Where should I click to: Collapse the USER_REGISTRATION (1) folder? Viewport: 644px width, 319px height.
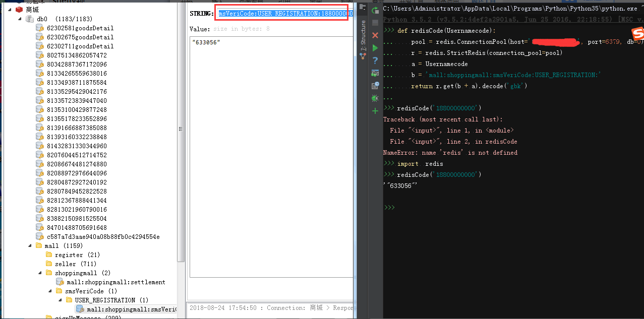tap(61, 300)
